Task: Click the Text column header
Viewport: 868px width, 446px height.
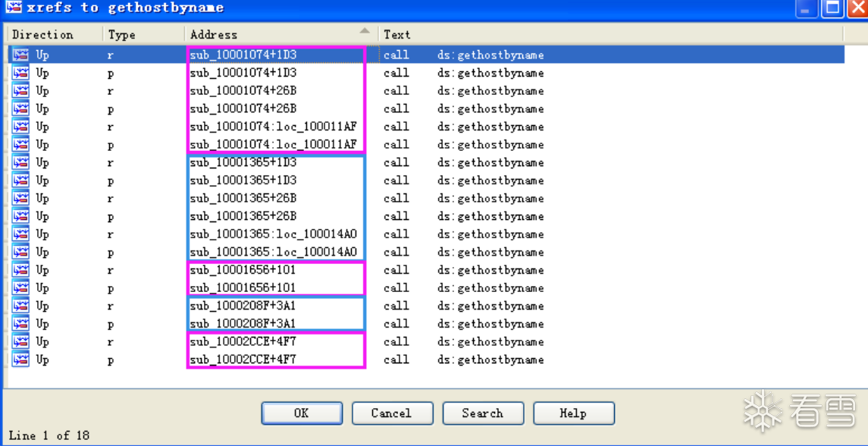Action: pos(396,34)
